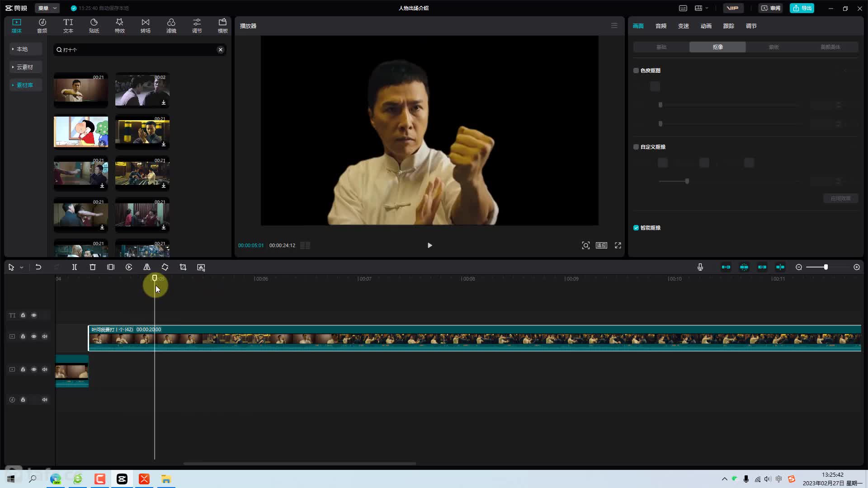Image resolution: width=868 pixels, height=488 pixels.
Task: Open the layout dropdown in title bar
Action: (701, 8)
